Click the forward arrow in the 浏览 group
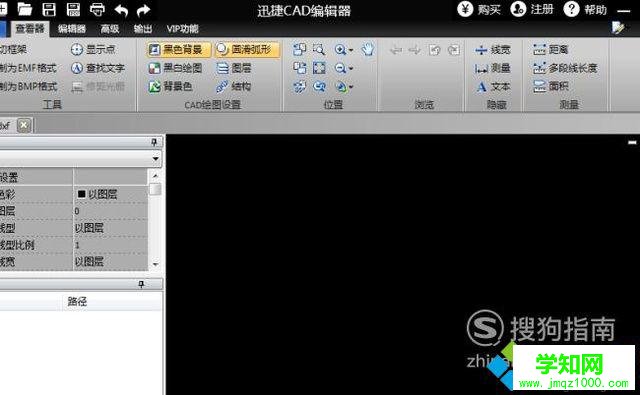The image size is (640, 395). pos(415,50)
